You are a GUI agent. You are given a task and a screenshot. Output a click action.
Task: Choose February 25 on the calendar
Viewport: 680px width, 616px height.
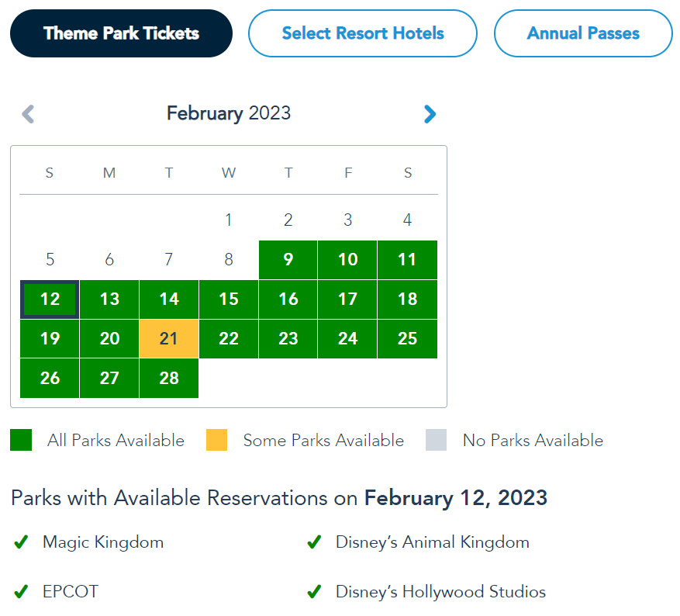pyautogui.click(x=408, y=339)
